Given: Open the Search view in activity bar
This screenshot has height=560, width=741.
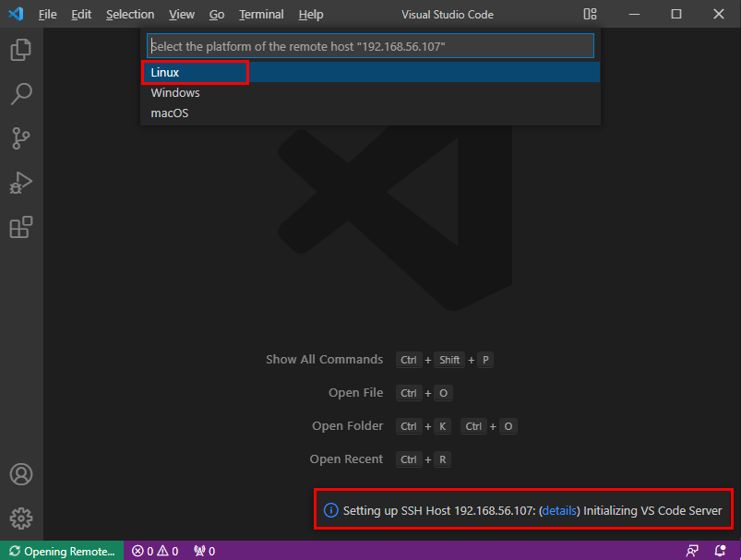Looking at the screenshot, I should pos(21,93).
